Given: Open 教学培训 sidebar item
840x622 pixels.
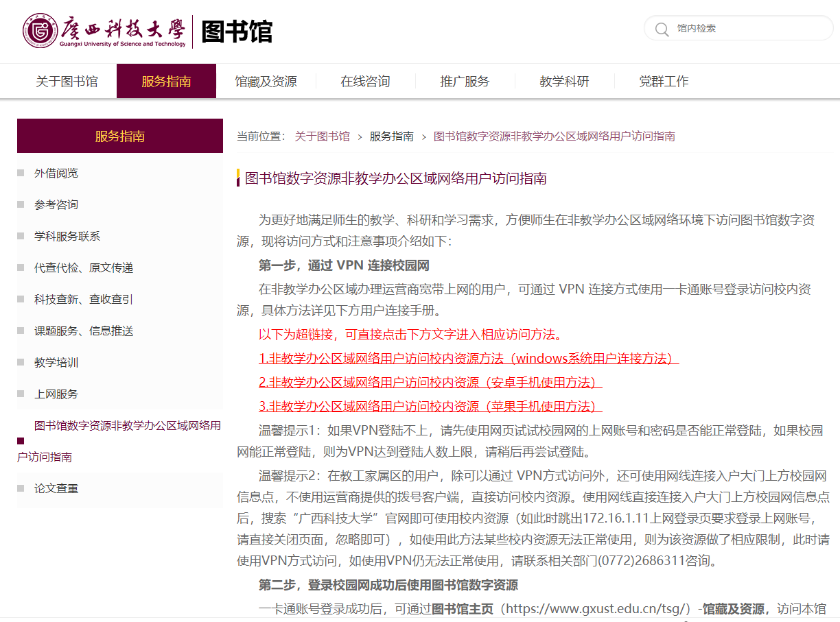Looking at the screenshot, I should click(56, 362).
